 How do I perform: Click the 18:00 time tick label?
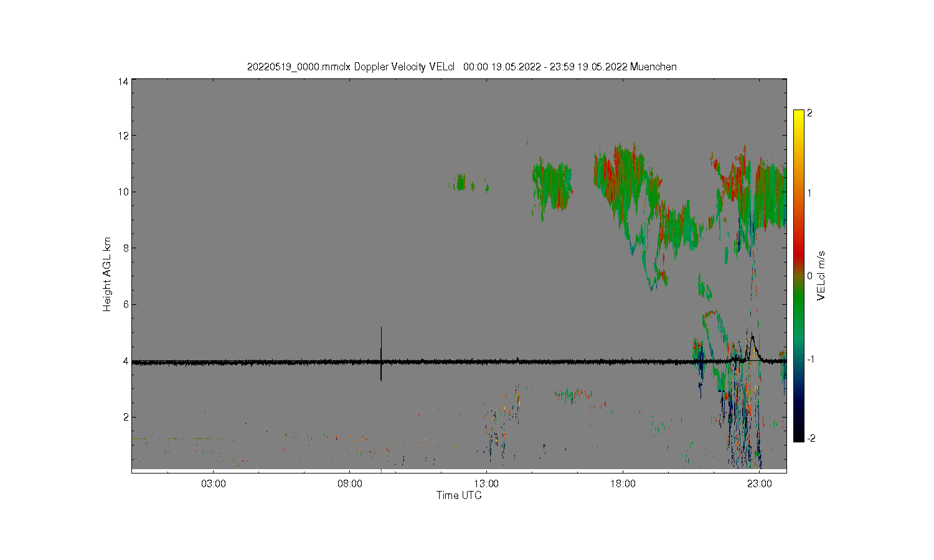pyautogui.click(x=623, y=483)
